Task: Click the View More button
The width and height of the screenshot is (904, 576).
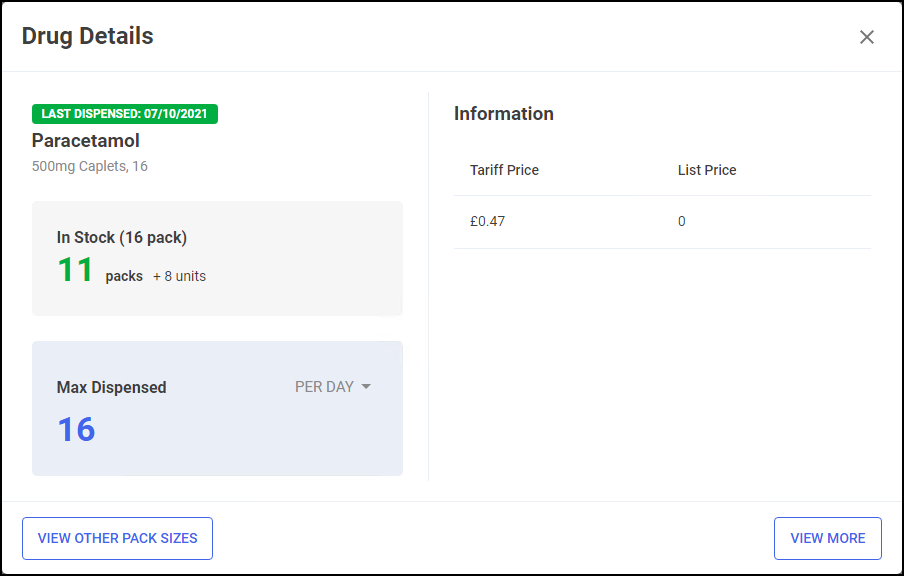Action: click(827, 538)
